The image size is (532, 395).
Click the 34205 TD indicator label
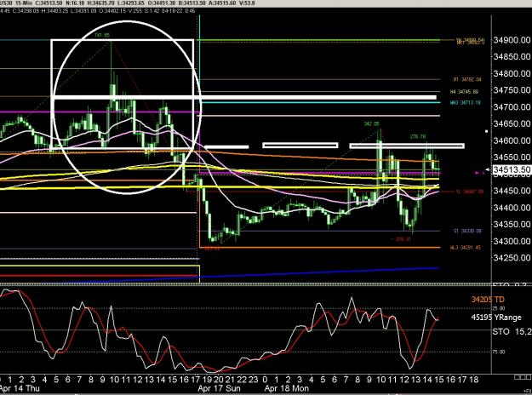point(488,300)
